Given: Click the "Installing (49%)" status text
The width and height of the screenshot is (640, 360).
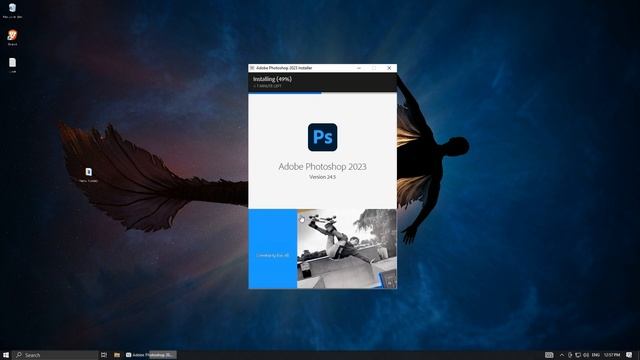Looking at the screenshot, I should pyautogui.click(x=272, y=79).
